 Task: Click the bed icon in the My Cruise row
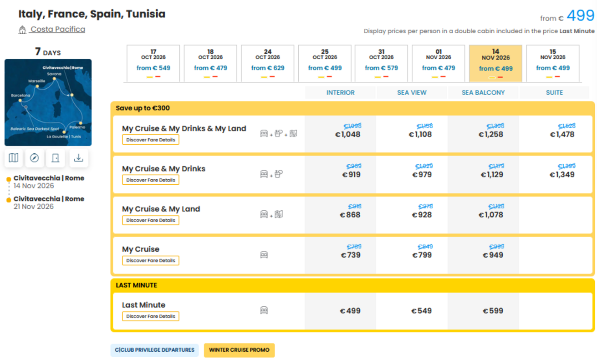coord(264,255)
